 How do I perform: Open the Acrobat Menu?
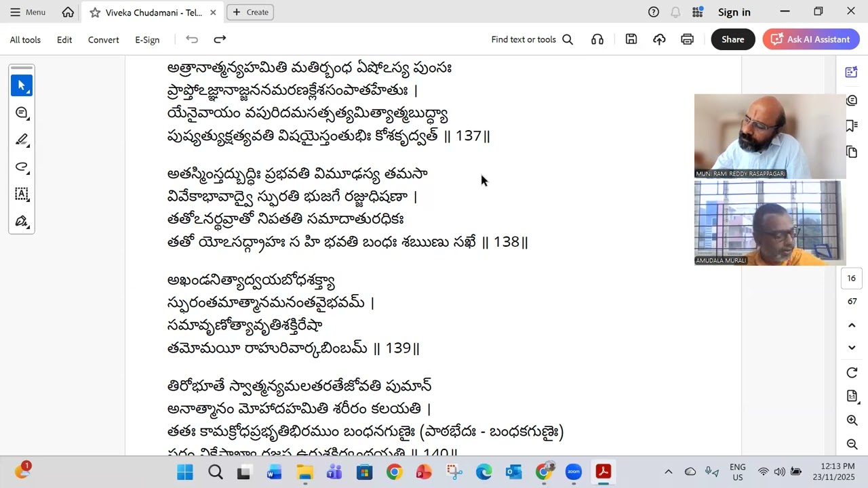click(x=28, y=12)
